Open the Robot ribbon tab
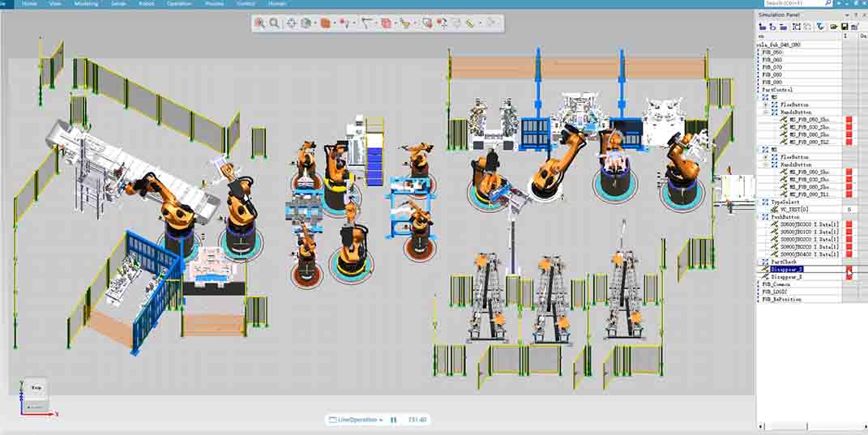The width and height of the screenshot is (868, 435). (x=147, y=4)
